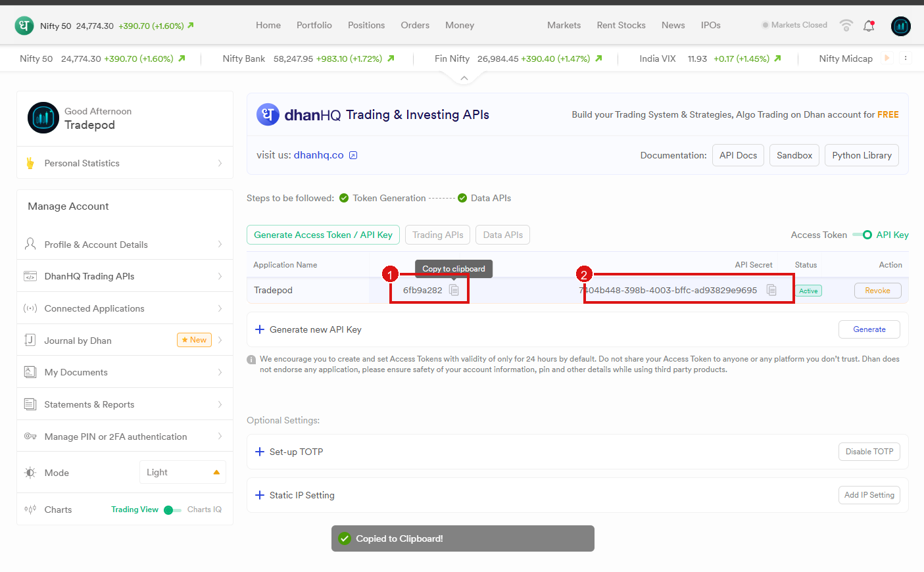Expand Manage PIN or 2FA authentication chevron

pyautogui.click(x=220, y=437)
